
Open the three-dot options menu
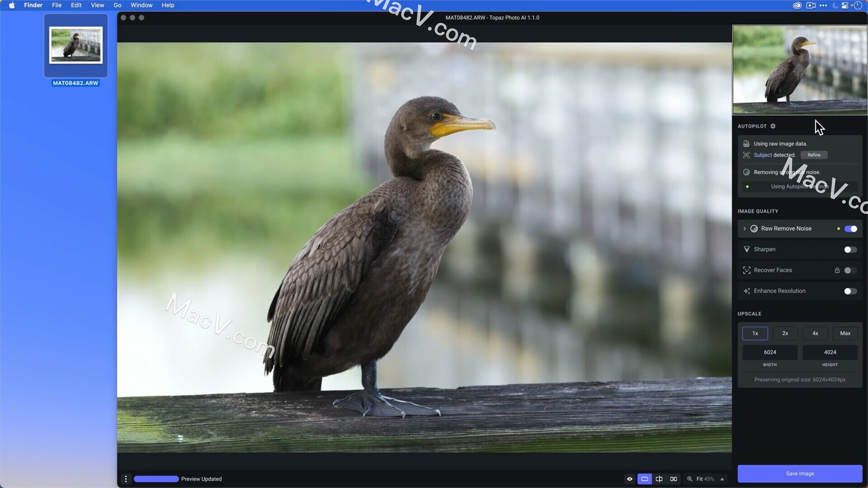coord(126,479)
